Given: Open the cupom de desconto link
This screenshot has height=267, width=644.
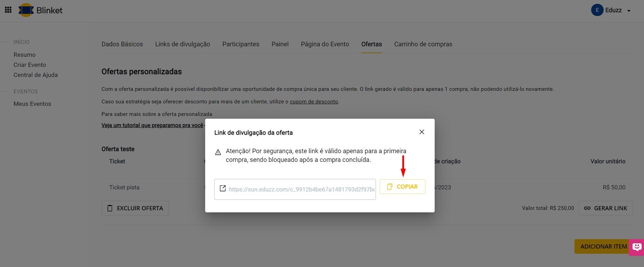Looking at the screenshot, I should (314, 102).
